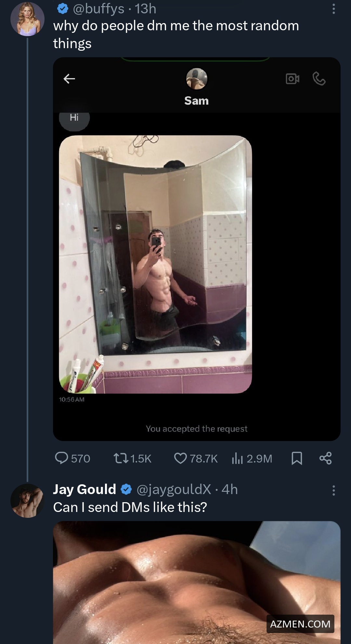Viewport: 351px width, 644px height.
Task: Bookmark the @buffys tweet
Action: pos(297,458)
